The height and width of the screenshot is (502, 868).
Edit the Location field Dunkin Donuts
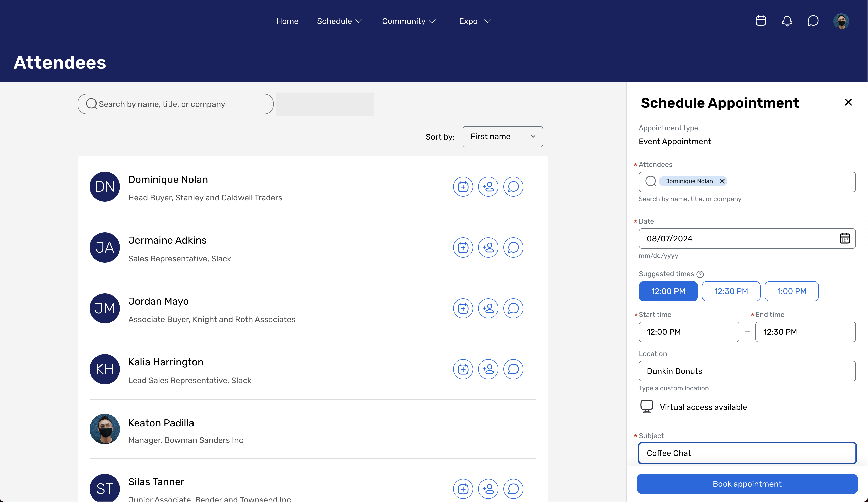point(747,371)
